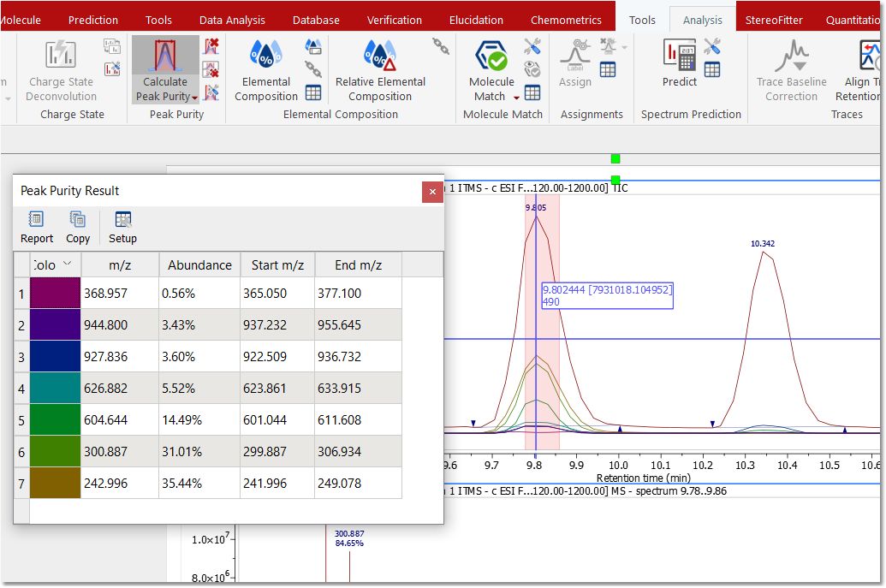Open peak purity settings icon with wrench
The width and height of the screenshot is (886, 588).
[211, 92]
